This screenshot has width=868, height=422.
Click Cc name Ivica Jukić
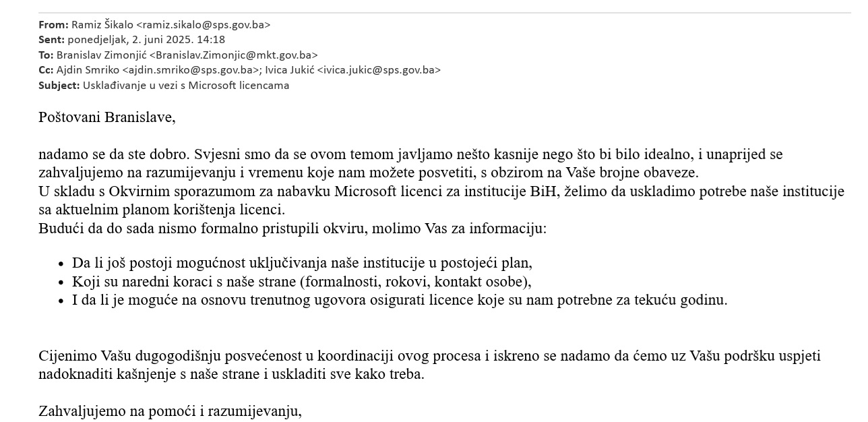[289, 70]
